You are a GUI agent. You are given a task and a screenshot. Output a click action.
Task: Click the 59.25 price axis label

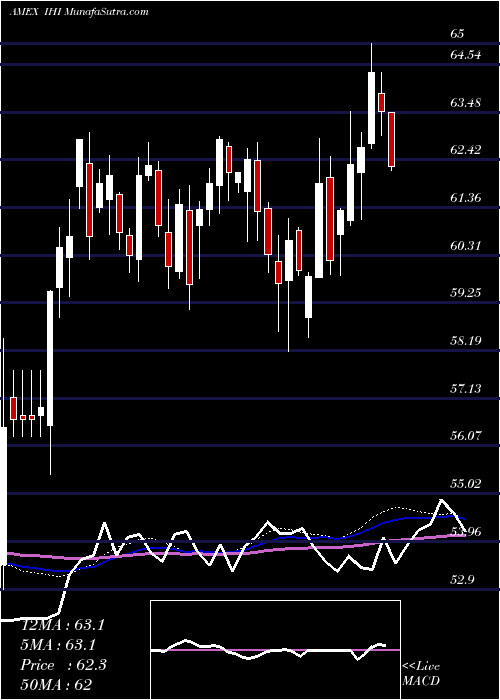tap(466, 293)
